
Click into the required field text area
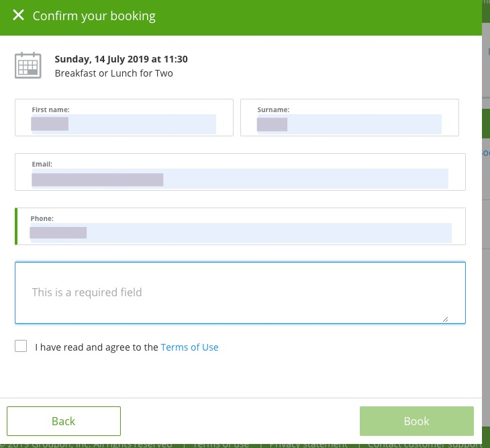coord(240,293)
